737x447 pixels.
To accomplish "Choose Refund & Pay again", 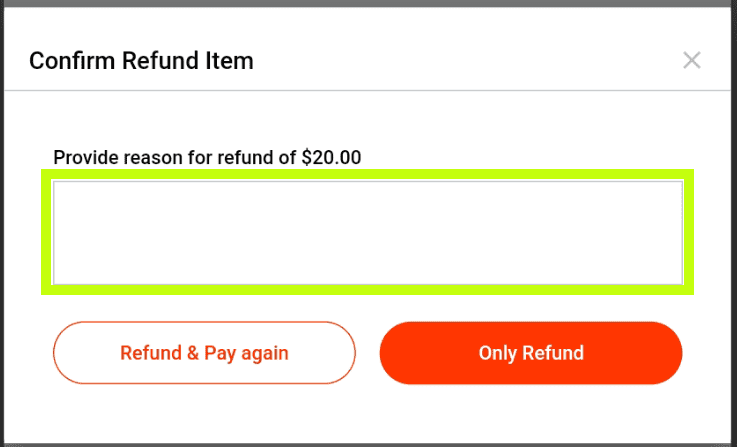I will (x=204, y=353).
